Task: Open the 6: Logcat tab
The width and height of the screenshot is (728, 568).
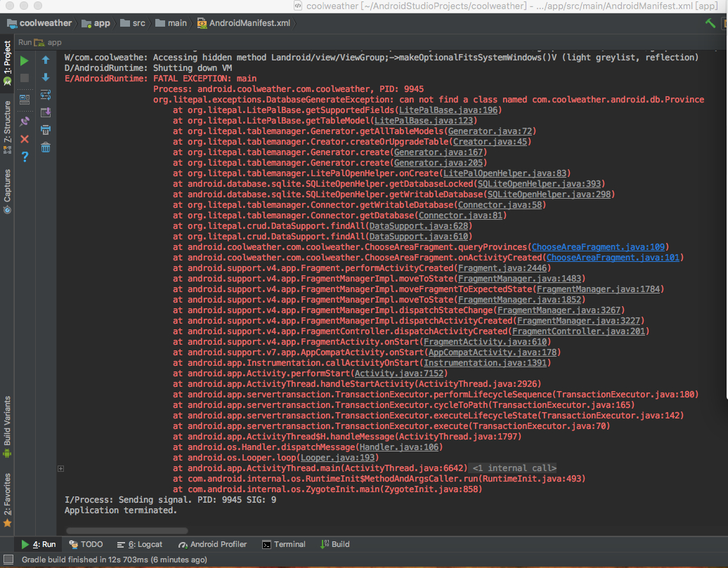Action: click(140, 544)
